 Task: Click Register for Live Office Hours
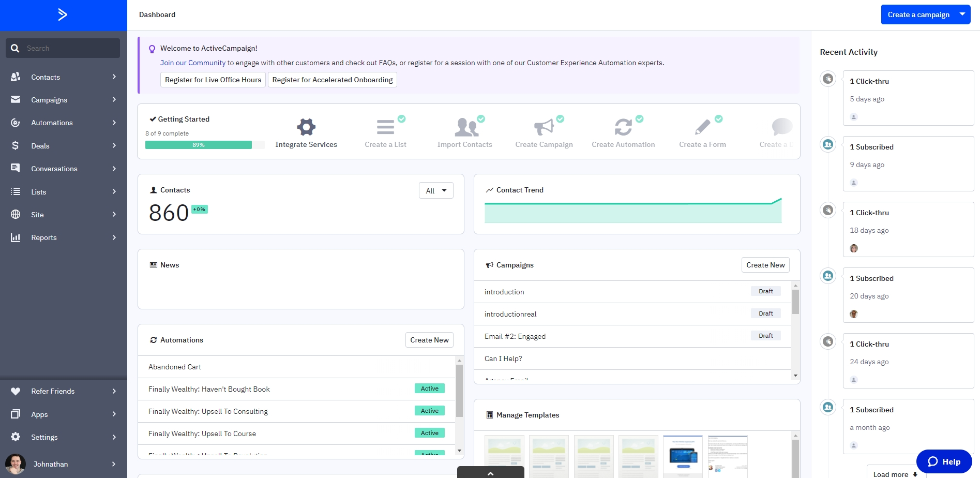tap(213, 80)
